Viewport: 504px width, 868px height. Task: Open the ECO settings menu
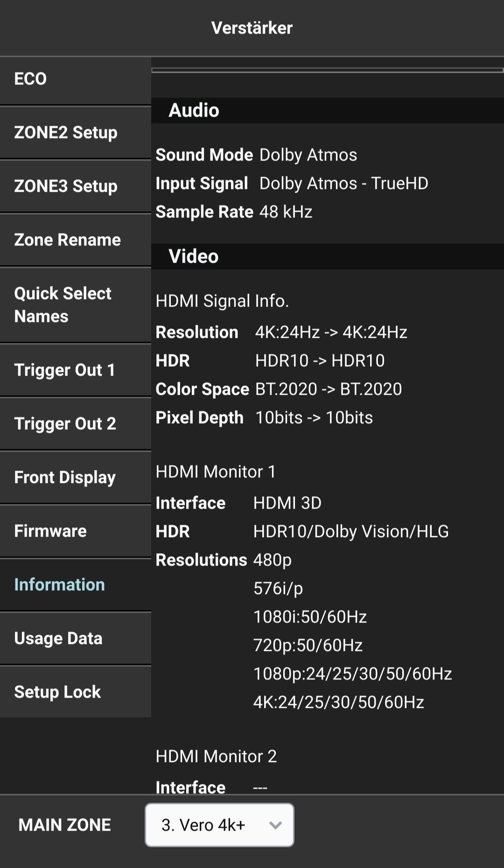click(75, 79)
